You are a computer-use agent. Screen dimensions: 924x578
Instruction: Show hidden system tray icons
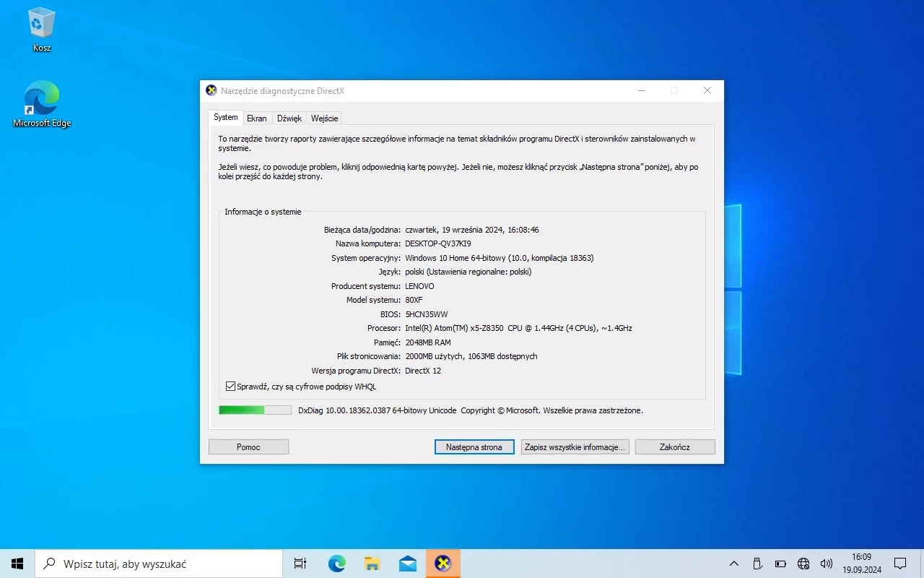pos(734,564)
